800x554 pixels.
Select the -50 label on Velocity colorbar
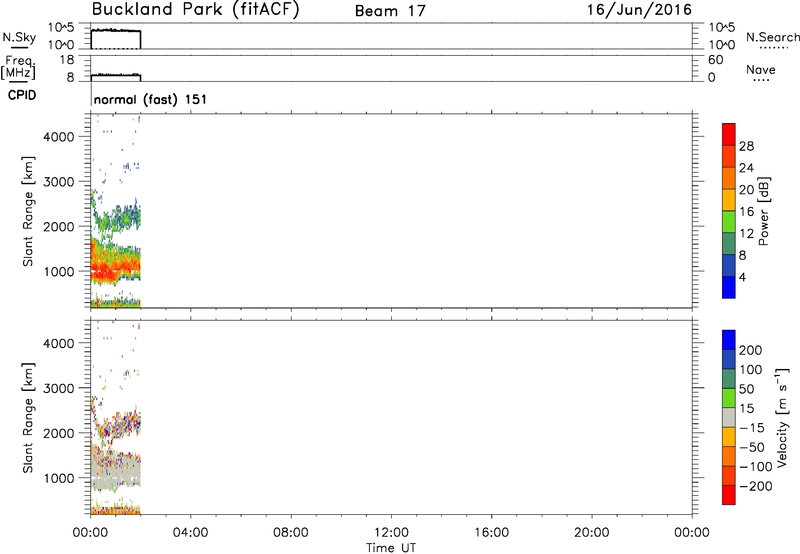coord(752,447)
